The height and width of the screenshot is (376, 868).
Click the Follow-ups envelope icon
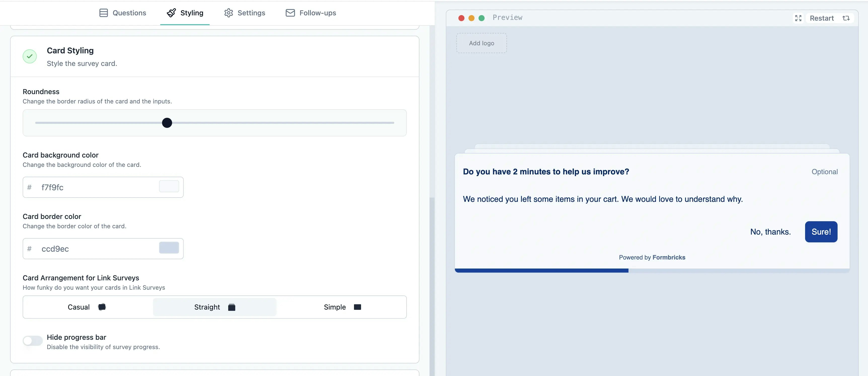290,13
